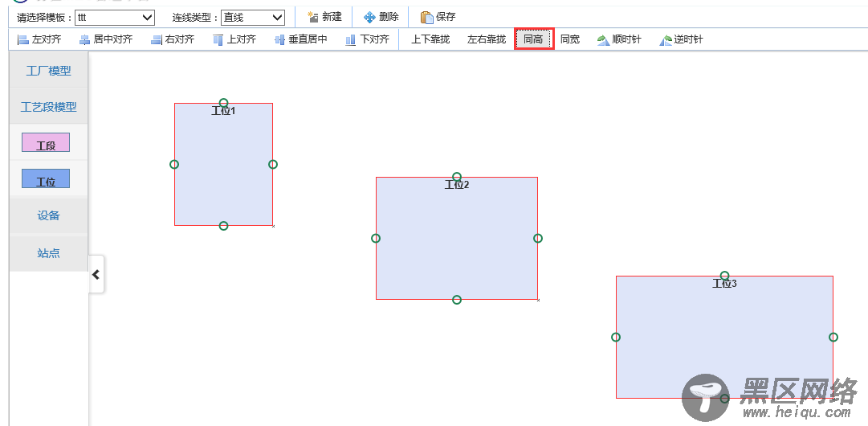Click top connection point of 工位2

click(457, 177)
